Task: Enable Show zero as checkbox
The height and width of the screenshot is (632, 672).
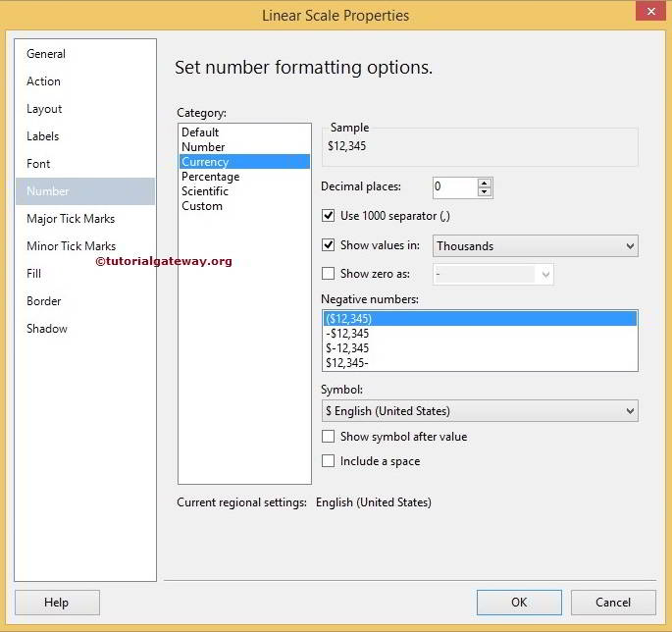Action: (x=329, y=273)
